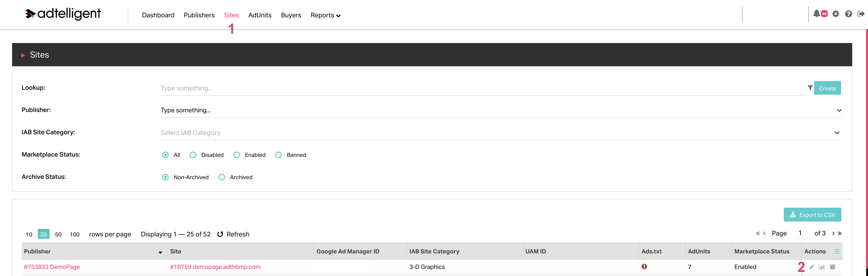This screenshot has width=868, height=276.
Task: Open table column settings sliders icon
Action: coord(837,251)
